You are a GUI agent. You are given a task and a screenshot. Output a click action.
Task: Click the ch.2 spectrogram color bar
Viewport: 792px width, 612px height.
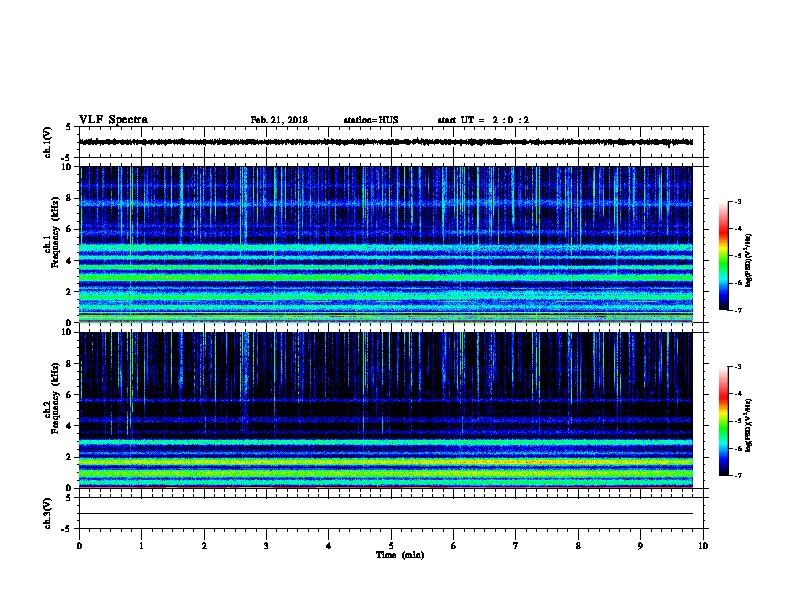pos(723,421)
